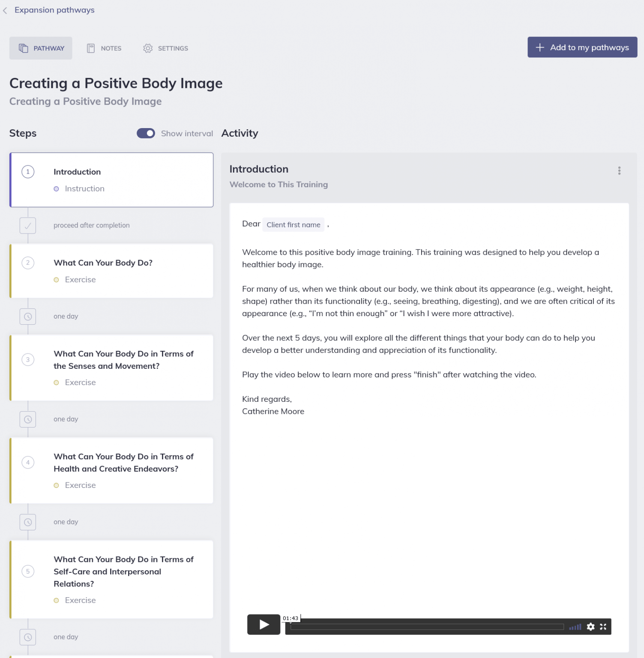644x658 pixels.
Task: Click the back chevron beside Expansion pathways
Action: [5, 10]
